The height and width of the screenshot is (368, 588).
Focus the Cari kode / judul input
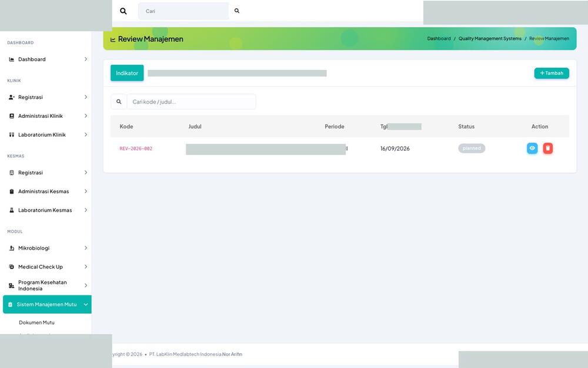coord(191,102)
